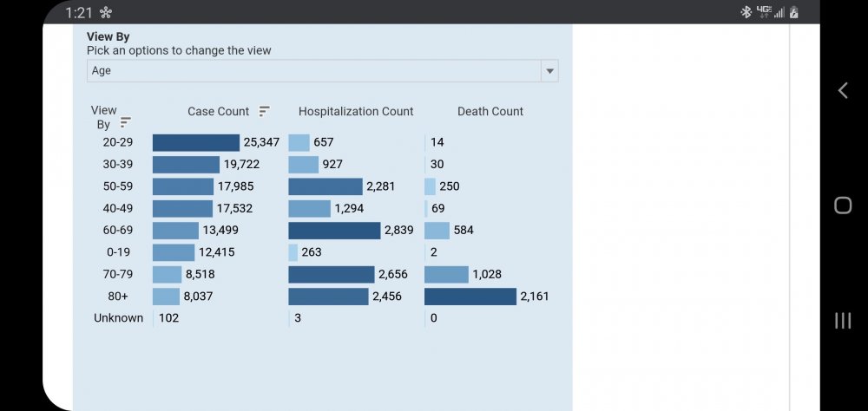The width and height of the screenshot is (868, 411).
Task: Click the Case Count column header
Action: [x=218, y=111]
